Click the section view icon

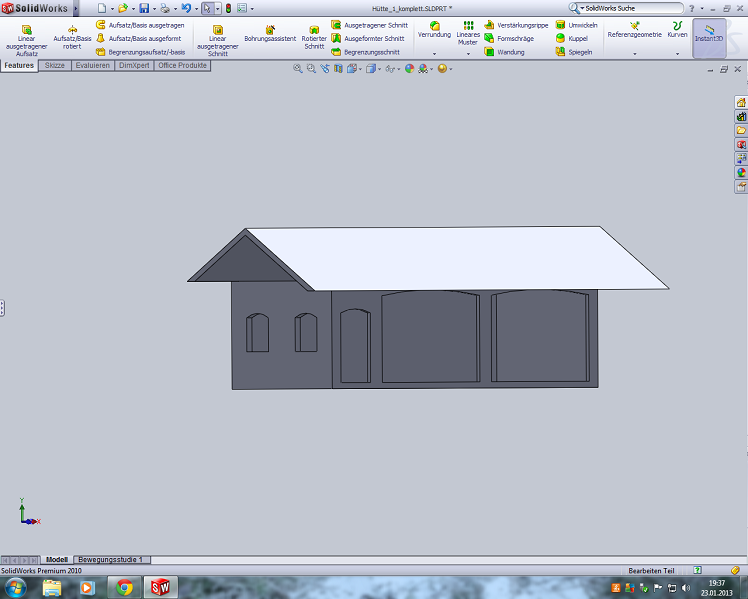(339, 69)
